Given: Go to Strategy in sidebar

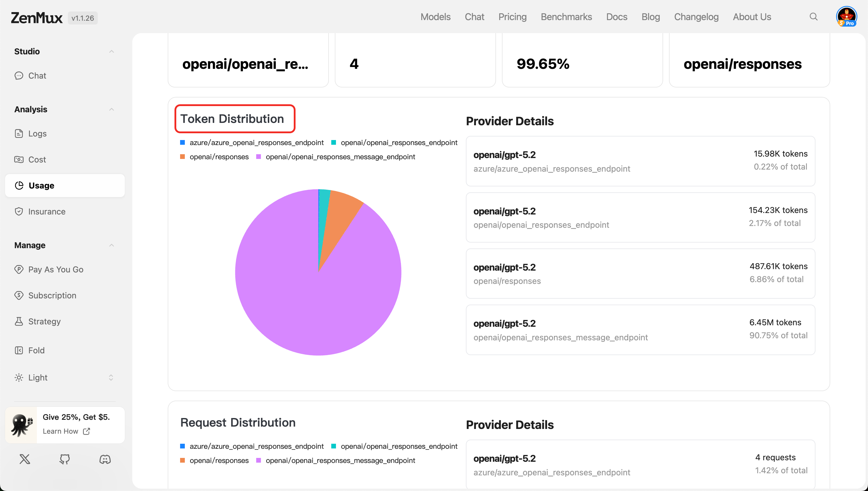Looking at the screenshot, I should tap(44, 321).
